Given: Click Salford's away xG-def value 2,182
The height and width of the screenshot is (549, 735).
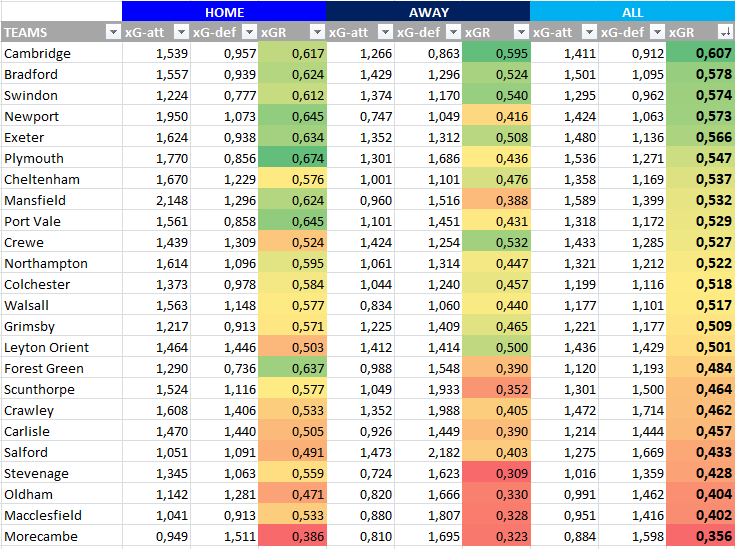Looking at the screenshot, I should (428, 452).
